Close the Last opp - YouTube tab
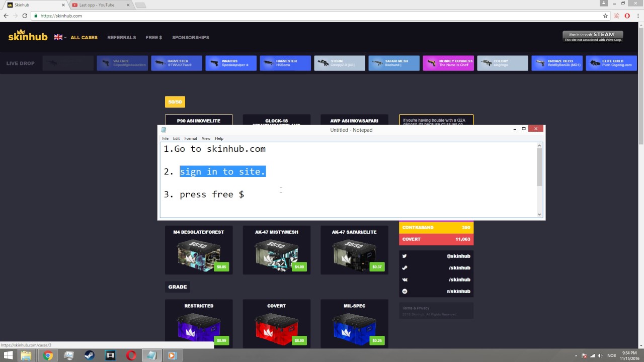The image size is (644, 362). (128, 5)
